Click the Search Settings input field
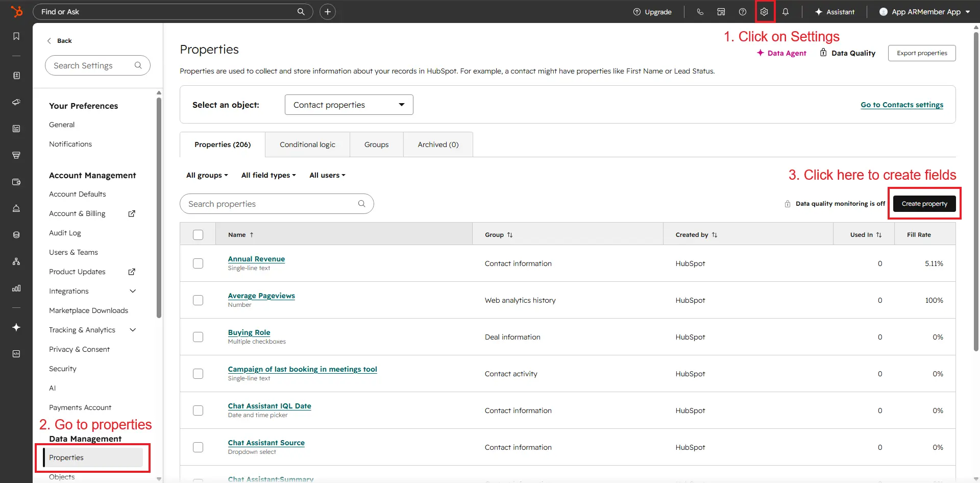 (x=97, y=65)
